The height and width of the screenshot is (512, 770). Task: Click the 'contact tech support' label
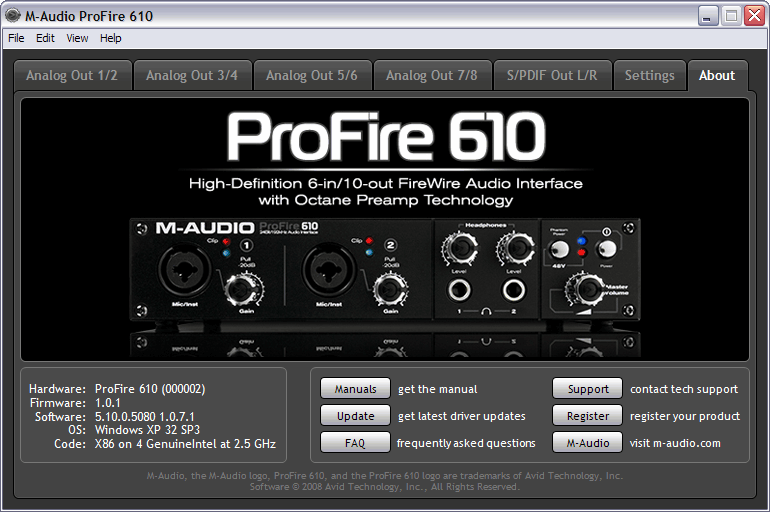[684, 389]
